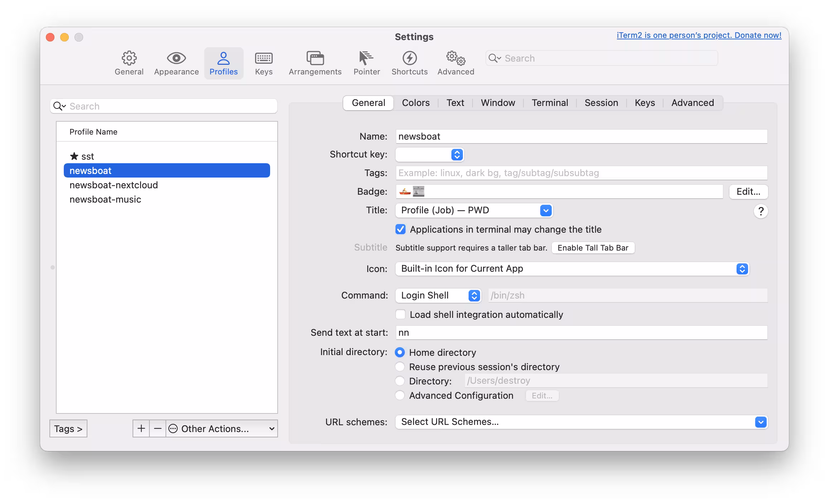The image size is (829, 504).
Task: Uncheck Applications in terminal may change the title
Action: pos(400,229)
